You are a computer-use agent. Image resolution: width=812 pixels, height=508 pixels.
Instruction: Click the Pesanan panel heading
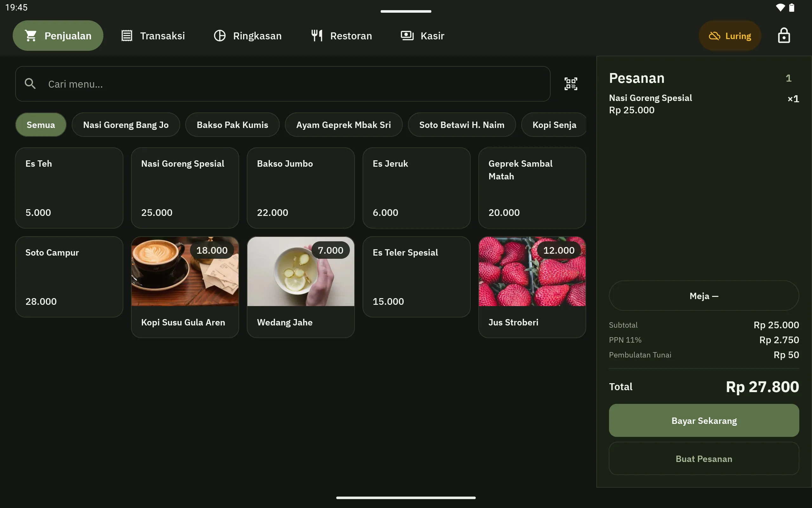point(637,78)
